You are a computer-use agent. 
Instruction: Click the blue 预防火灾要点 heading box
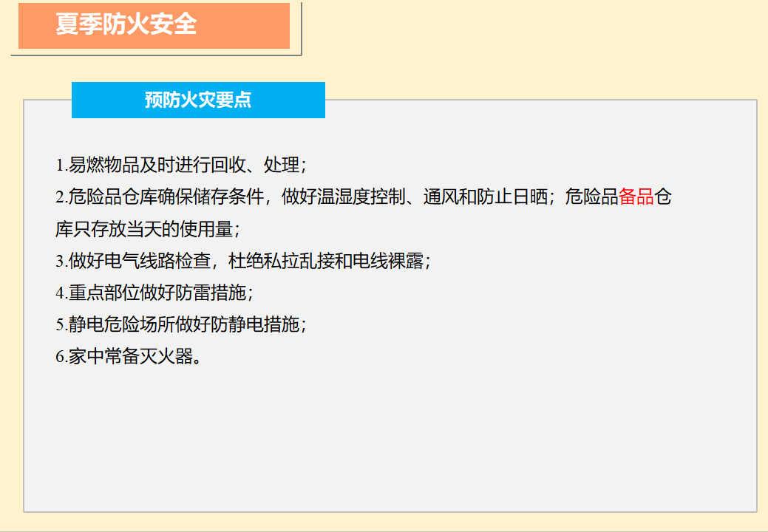tap(198, 100)
